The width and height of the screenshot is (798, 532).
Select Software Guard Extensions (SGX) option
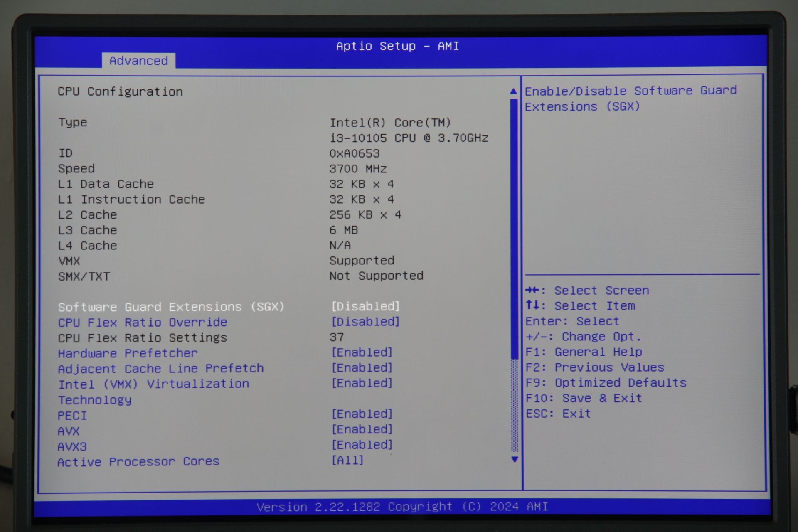171,307
